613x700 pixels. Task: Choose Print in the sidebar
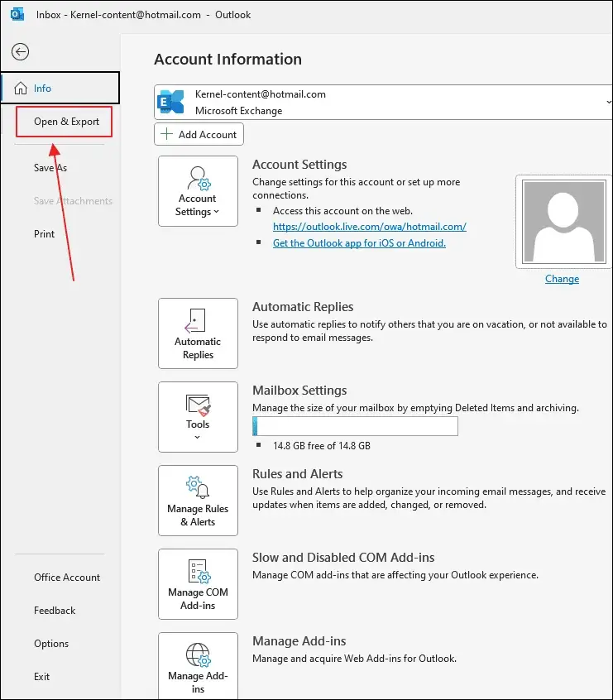44,234
